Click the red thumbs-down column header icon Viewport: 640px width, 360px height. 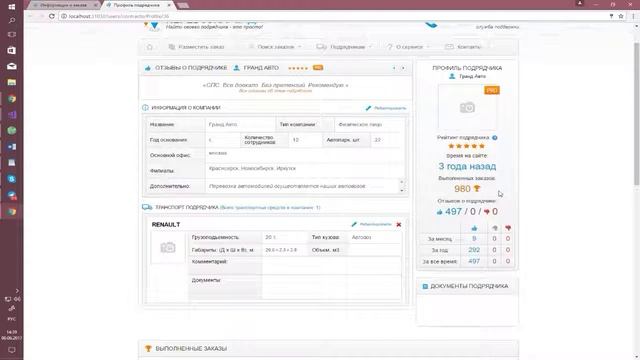(x=508, y=228)
